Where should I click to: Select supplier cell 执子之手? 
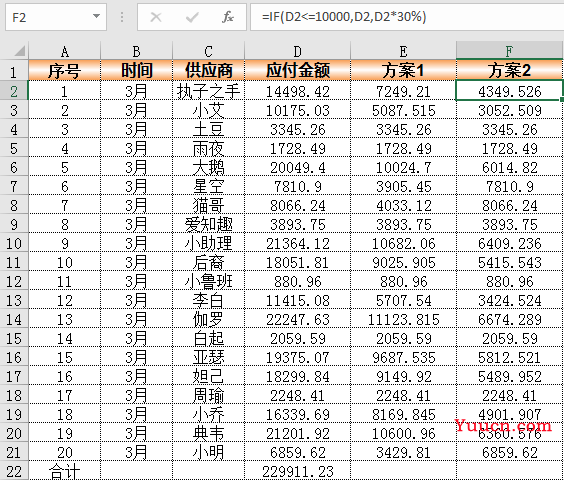coord(209,90)
